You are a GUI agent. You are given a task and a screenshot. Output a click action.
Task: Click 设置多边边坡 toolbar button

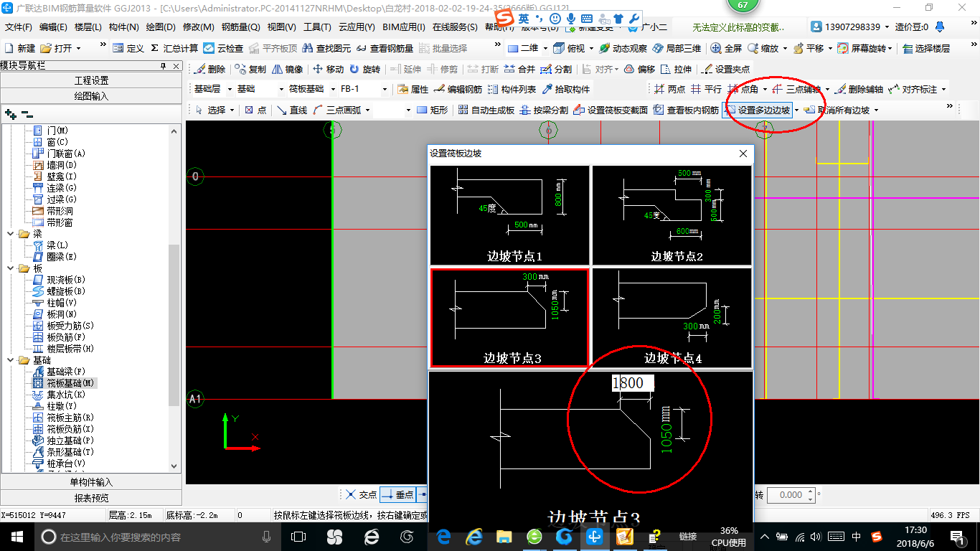point(758,110)
